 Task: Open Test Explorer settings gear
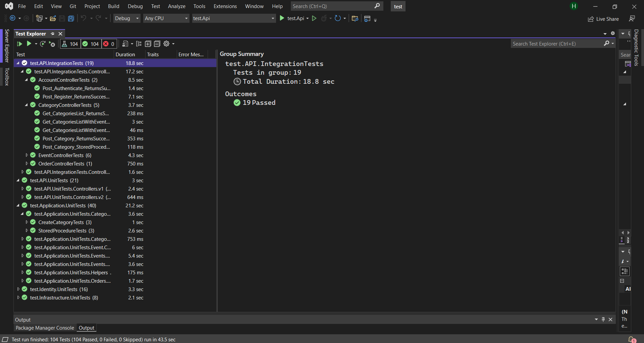click(167, 44)
